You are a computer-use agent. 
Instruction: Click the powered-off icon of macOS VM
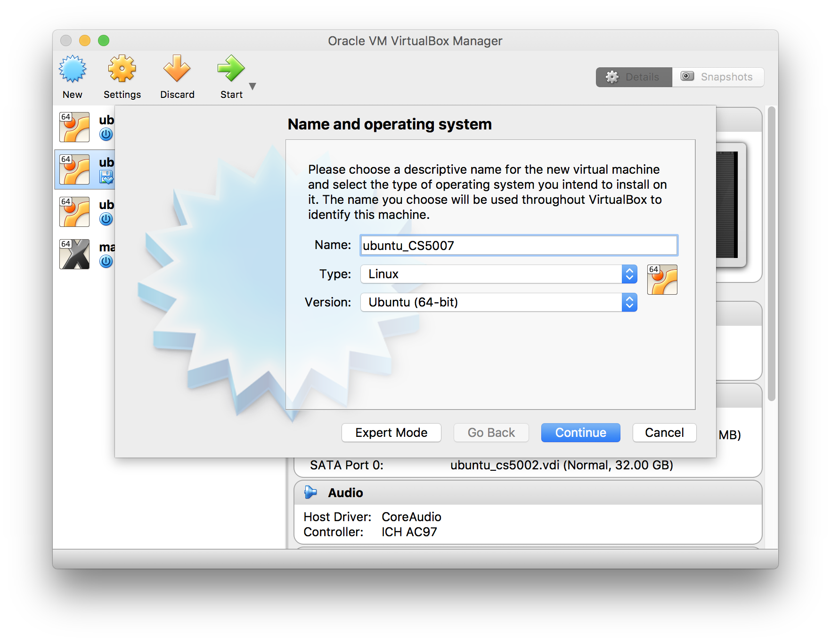pyautogui.click(x=106, y=262)
